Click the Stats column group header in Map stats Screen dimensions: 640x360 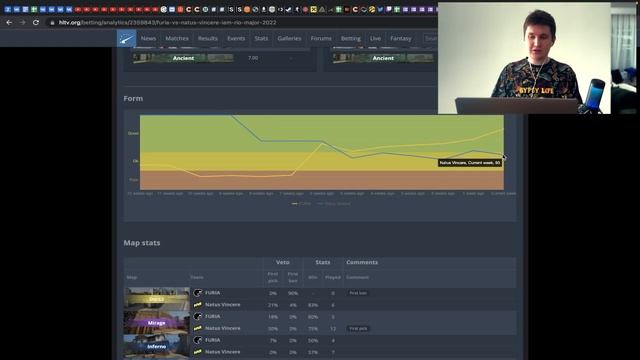tap(322, 262)
